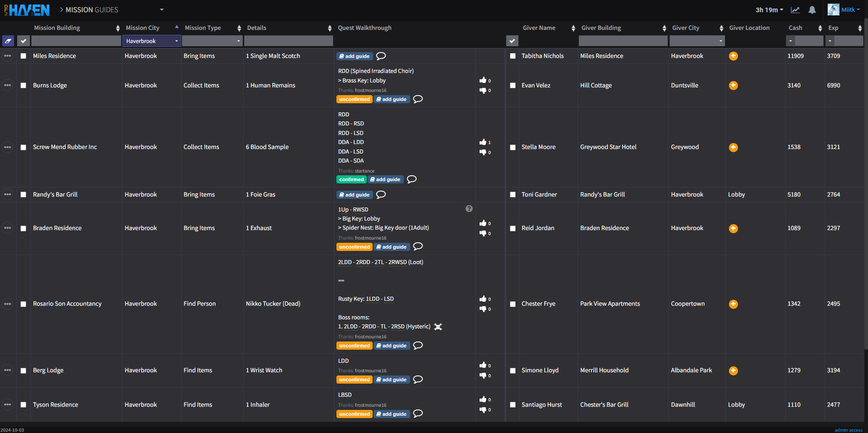Click the Mission Building filter field

tap(76, 41)
